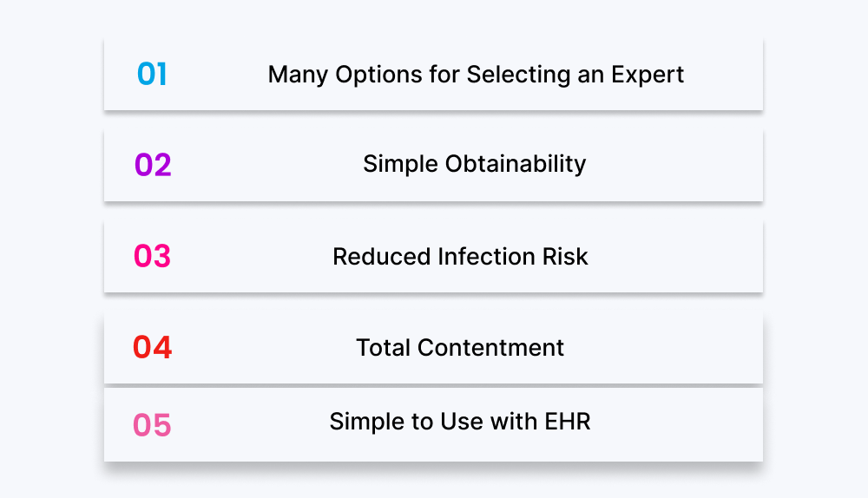Click the light pink number 05
The image size is (868, 498).
click(x=152, y=426)
